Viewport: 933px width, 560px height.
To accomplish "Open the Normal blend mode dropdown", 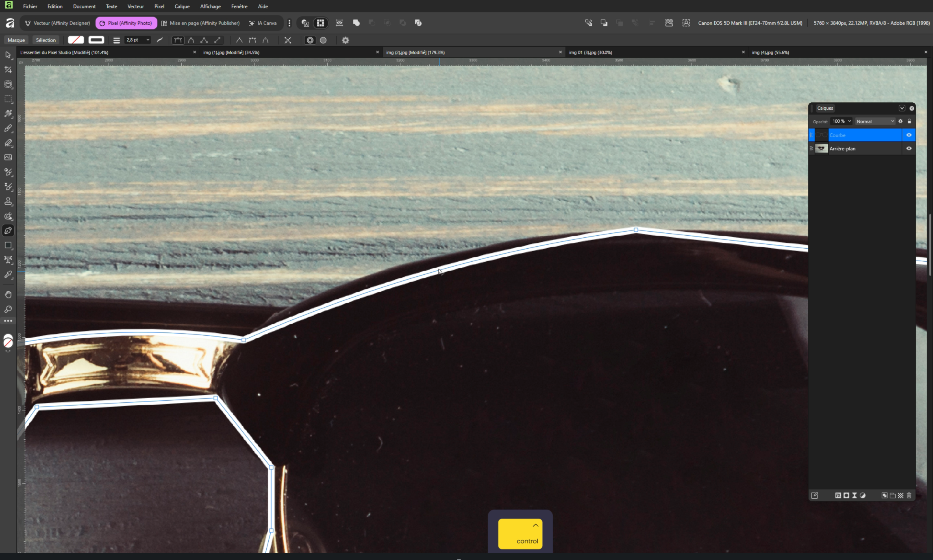I will [x=875, y=121].
